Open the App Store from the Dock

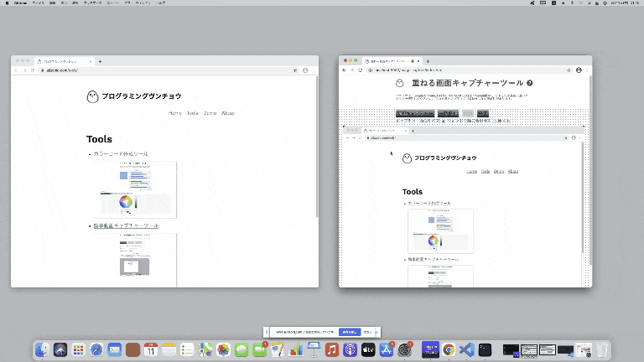tap(386, 349)
